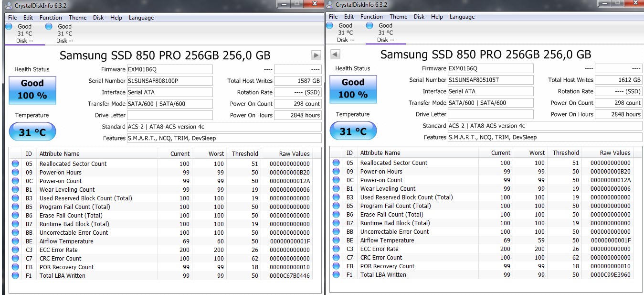Screen dimensions: 644x295
Task: Click status orb for Power-on Count, right window
Action: (x=336, y=180)
